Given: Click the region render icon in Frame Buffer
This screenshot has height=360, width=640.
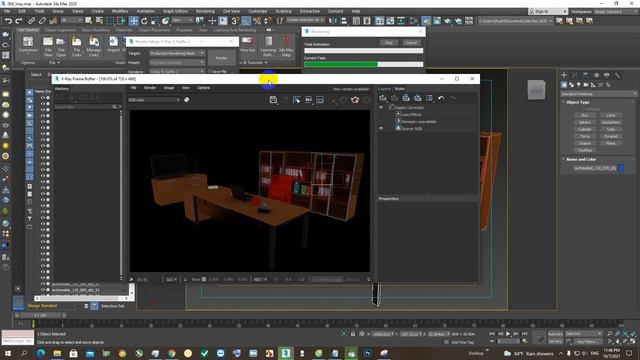Looking at the screenshot, I should 297,100.
